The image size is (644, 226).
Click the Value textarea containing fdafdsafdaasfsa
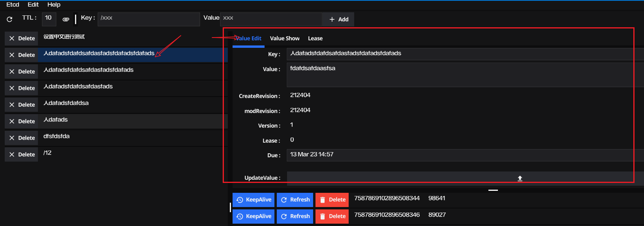(x=465, y=75)
